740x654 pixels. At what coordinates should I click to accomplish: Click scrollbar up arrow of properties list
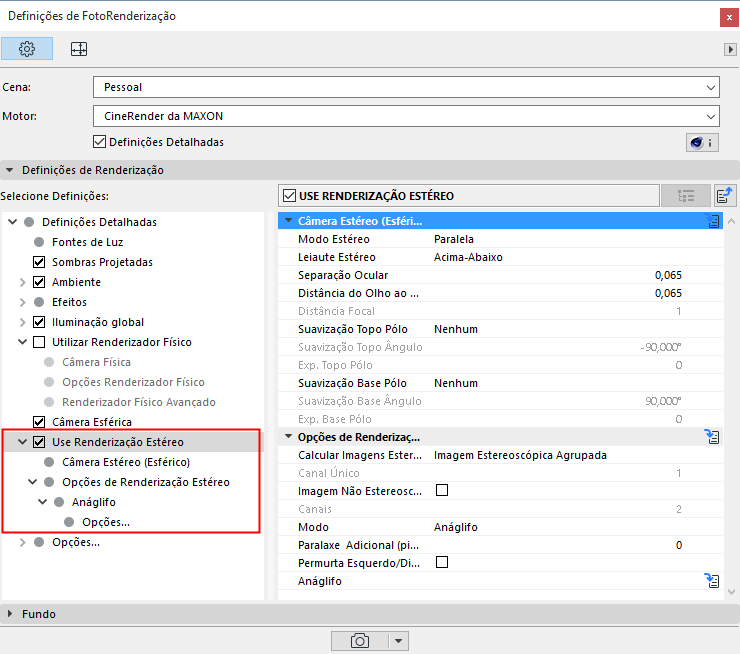pyautogui.click(x=732, y=221)
